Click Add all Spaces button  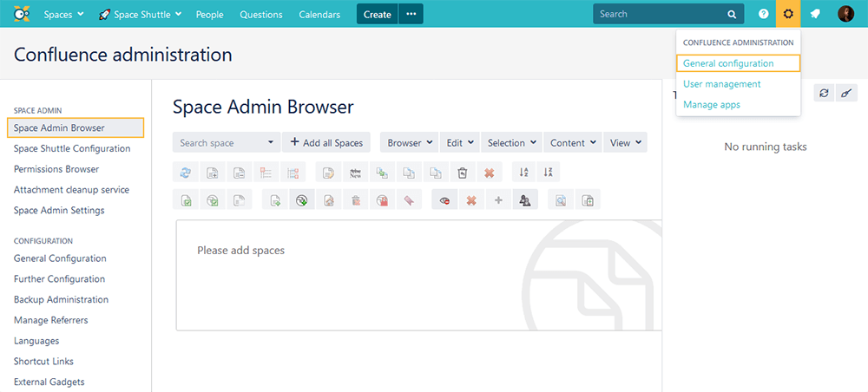[x=326, y=142]
